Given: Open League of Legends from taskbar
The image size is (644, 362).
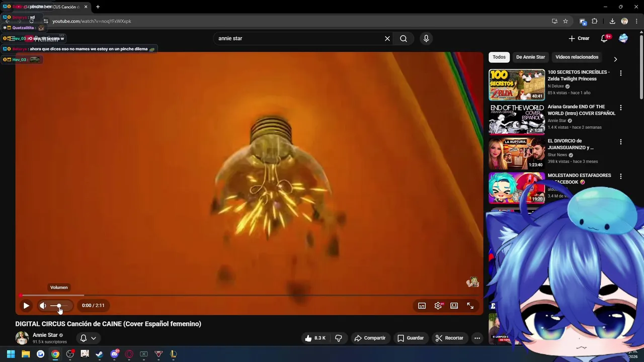Looking at the screenshot, I should pyautogui.click(x=174, y=354).
